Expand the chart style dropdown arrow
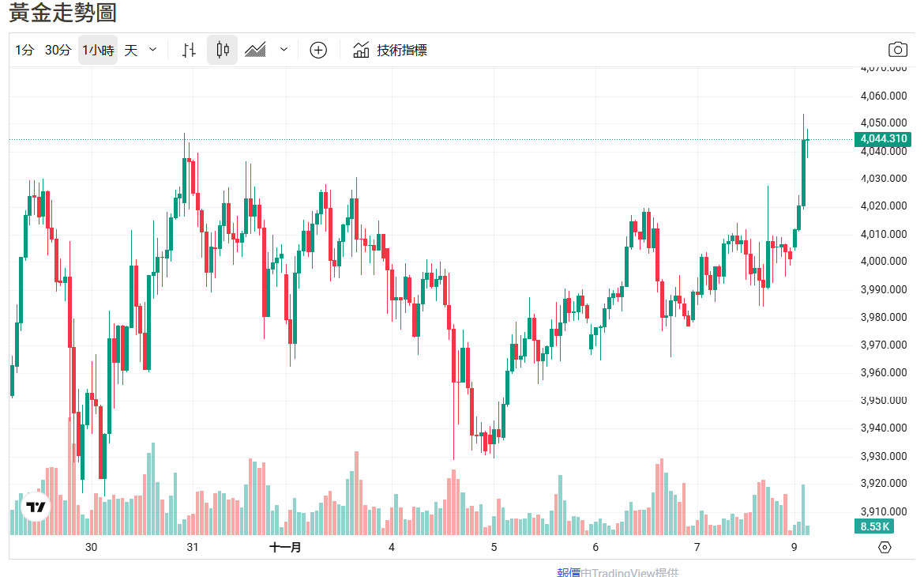The height and width of the screenshot is (577, 924). tap(284, 50)
